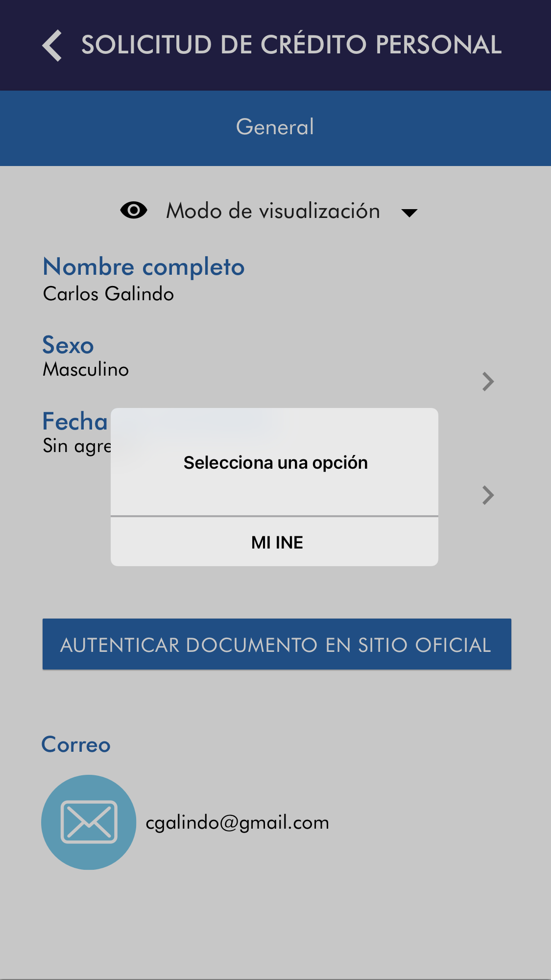Image resolution: width=551 pixels, height=980 pixels.
Task: Tap the Masculino value
Action: coord(86,369)
